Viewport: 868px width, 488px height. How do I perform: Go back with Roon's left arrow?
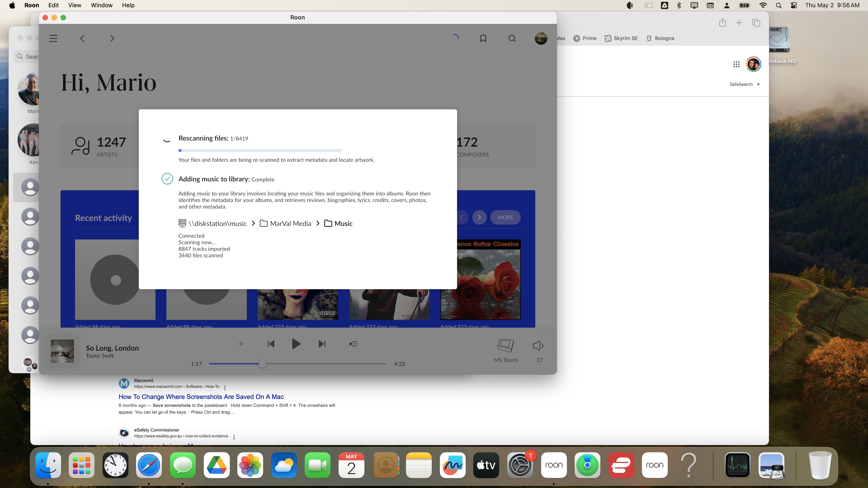(82, 38)
